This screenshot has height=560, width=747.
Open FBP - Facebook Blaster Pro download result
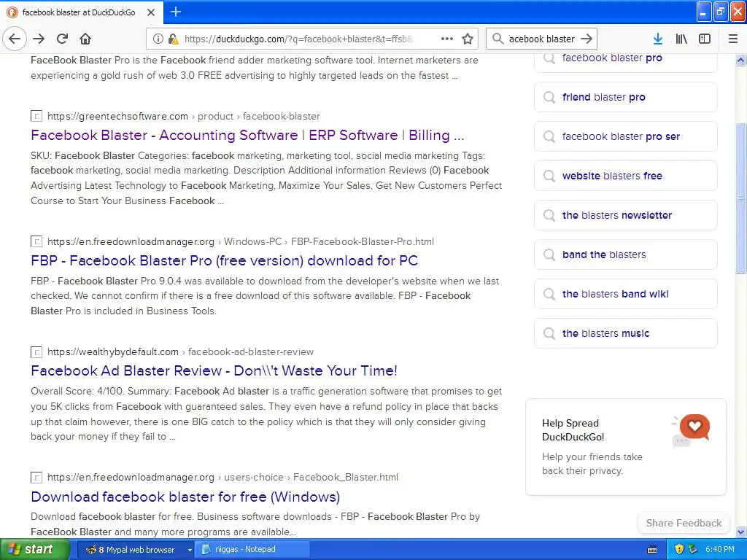point(225,260)
